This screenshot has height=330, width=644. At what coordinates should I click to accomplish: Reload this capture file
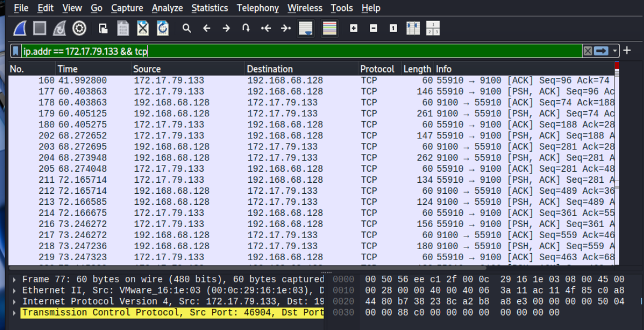pyautogui.click(x=163, y=28)
